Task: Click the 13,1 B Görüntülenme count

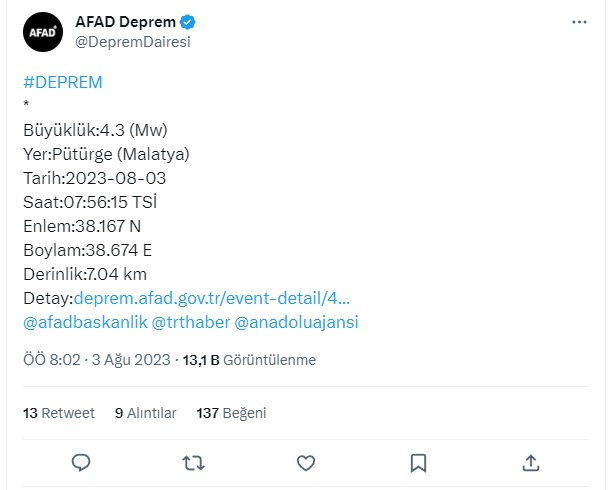Action: [x=248, y=359]
